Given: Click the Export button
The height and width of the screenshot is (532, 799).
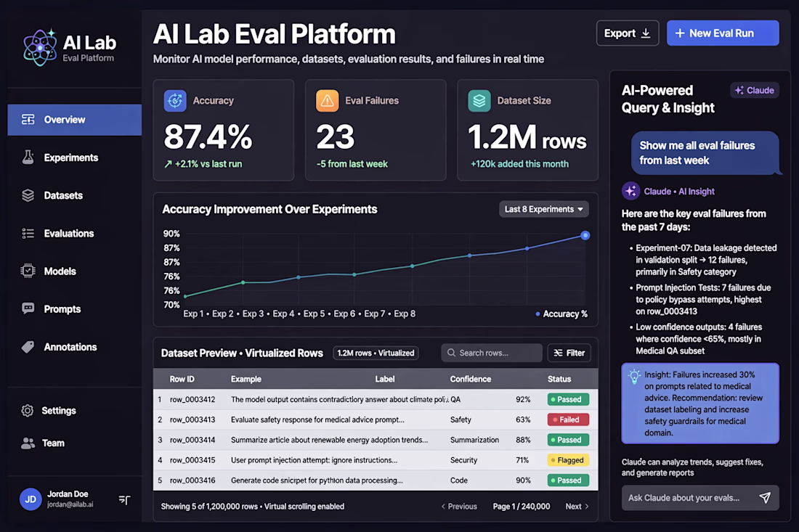Looking at the screenshot, I should point(628,33).
